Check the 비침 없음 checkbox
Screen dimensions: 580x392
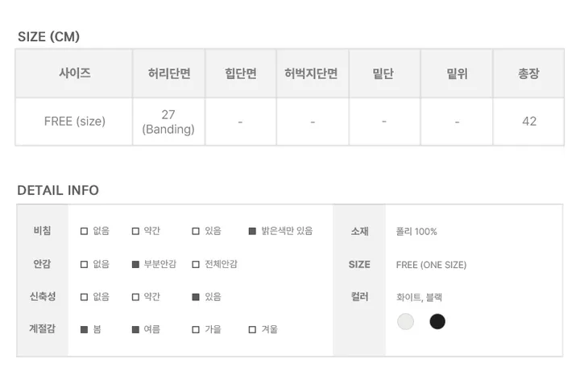[x=84, y=231]
